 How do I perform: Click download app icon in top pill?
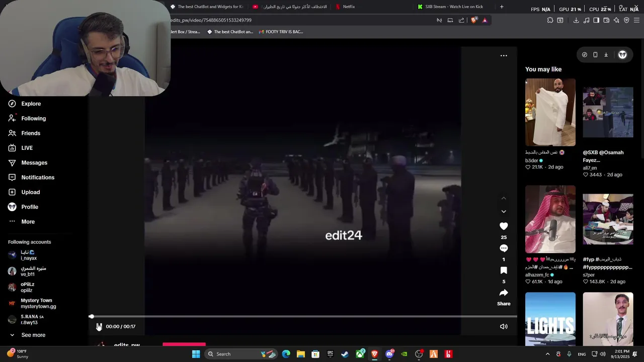606,55
